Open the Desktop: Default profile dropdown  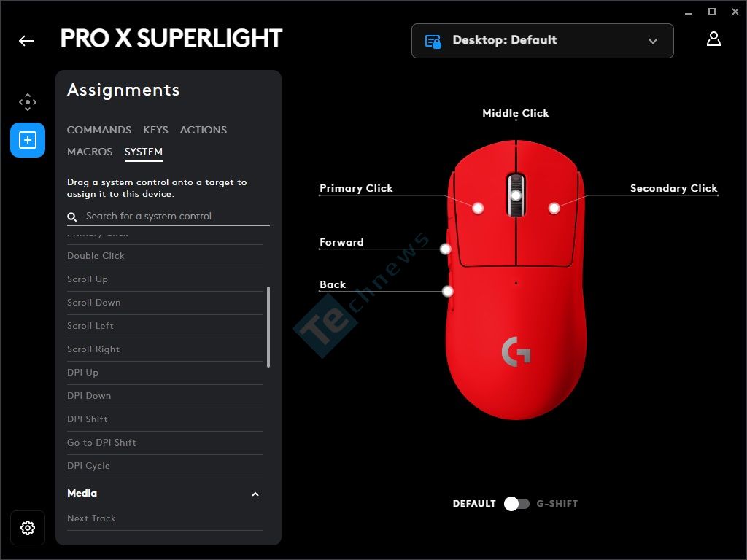pyautogui.click(x=542, y=41)
